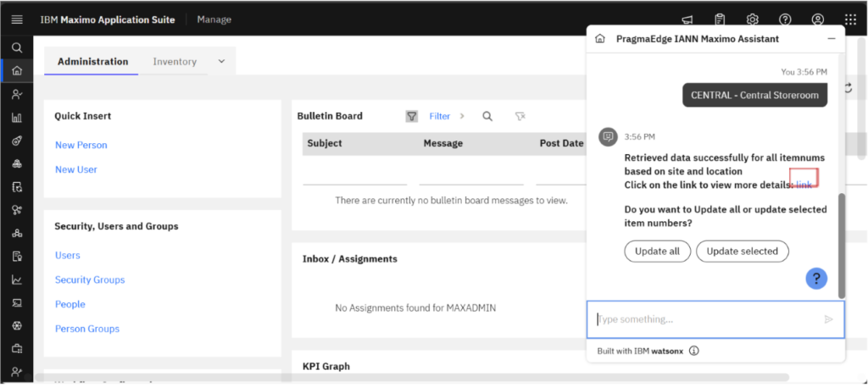Click the Subject column header
Viewport: 868px width, 387px height.
325,143
